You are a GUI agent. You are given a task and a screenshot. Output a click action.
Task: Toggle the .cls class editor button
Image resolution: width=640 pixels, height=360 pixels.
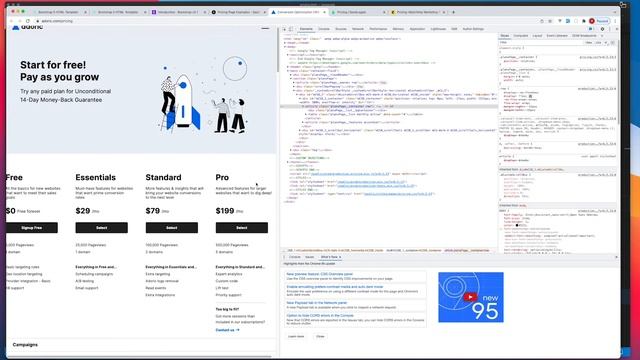click(598, 42)
